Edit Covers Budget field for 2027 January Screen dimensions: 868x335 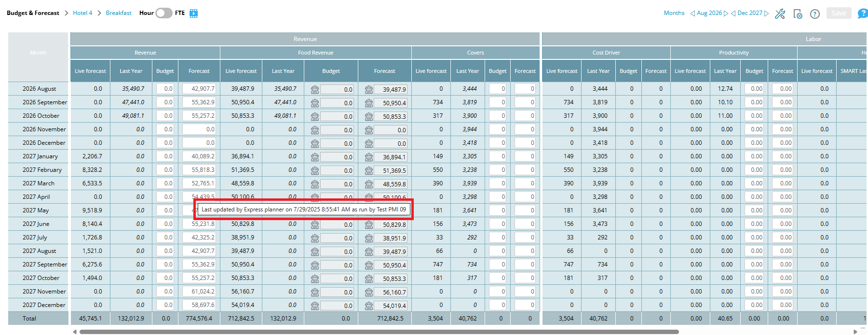coord(498,156)
